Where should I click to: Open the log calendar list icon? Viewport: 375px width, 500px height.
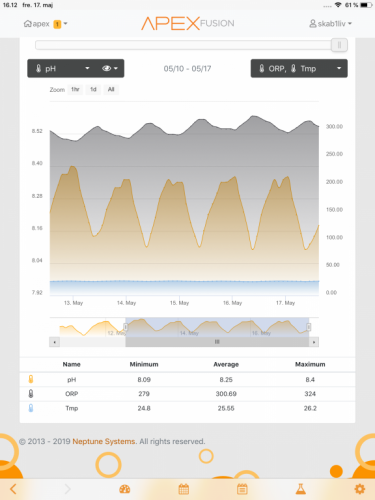[242, 489]
